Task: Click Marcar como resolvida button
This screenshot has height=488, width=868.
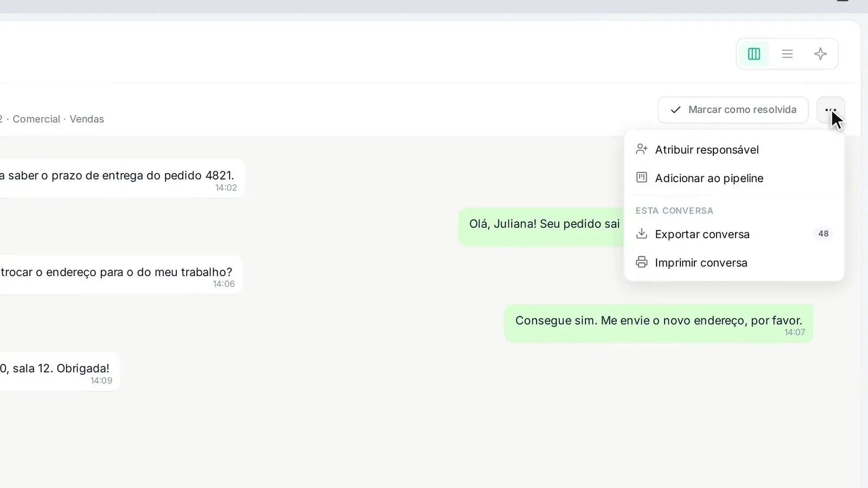Action: [x=733, y=110]
